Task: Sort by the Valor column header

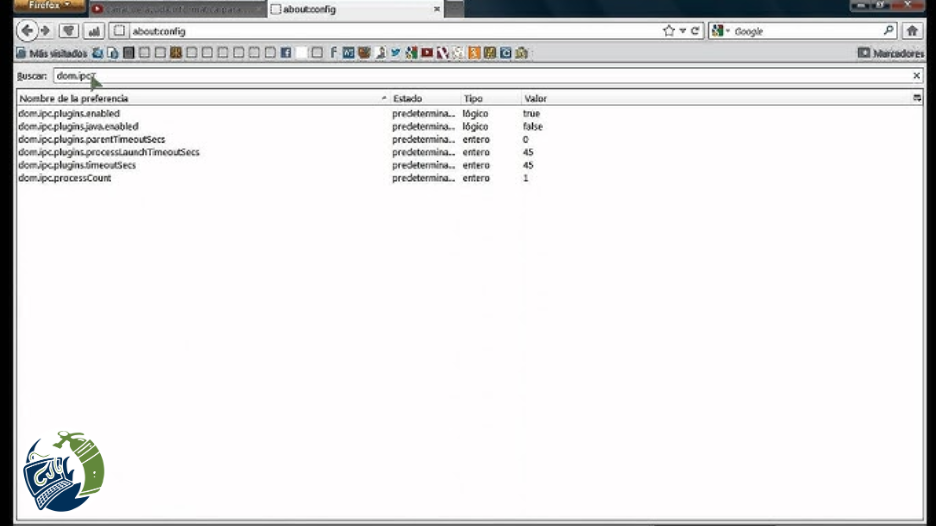Action: [x=716, y=99]
